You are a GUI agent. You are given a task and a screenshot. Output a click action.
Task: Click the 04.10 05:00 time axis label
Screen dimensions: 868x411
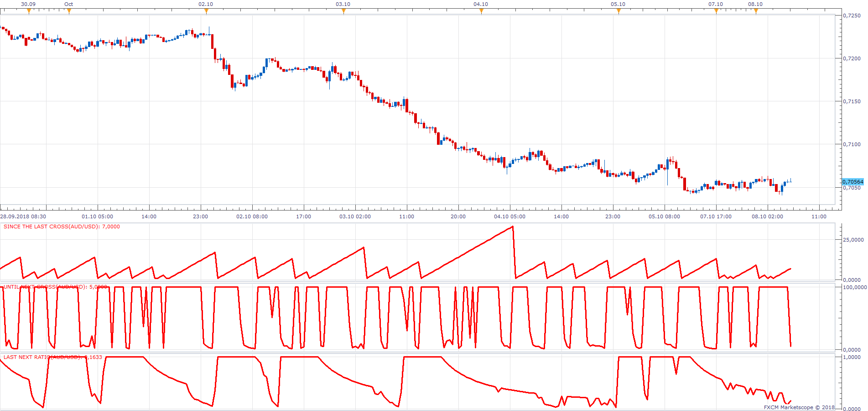click(x=509, y=216)
